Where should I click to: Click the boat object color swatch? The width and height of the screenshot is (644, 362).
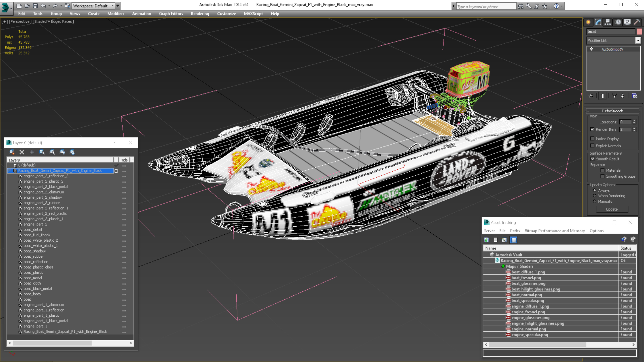pyautogui.click(x=640, y=32)
